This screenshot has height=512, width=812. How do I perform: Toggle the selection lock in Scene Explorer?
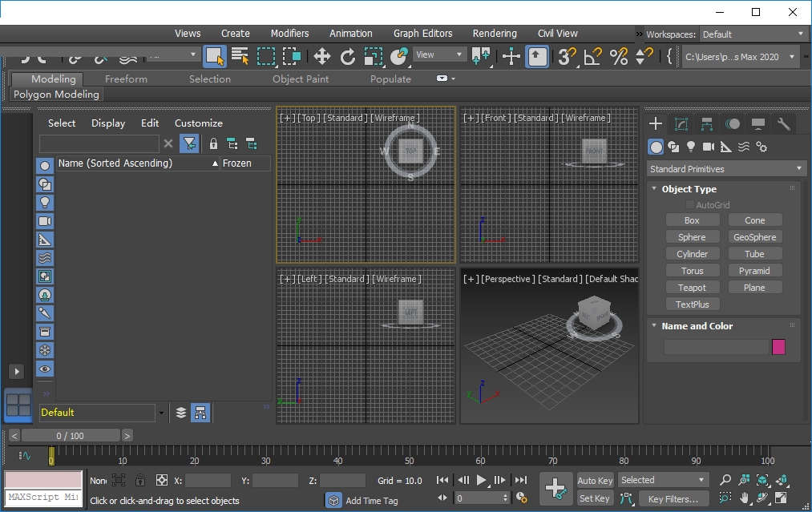click(x=213, y=144)
